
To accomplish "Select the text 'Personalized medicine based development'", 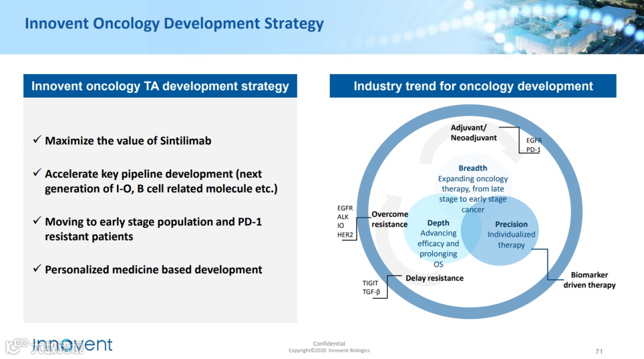I will pyautogui.click(x=153, y=270).
